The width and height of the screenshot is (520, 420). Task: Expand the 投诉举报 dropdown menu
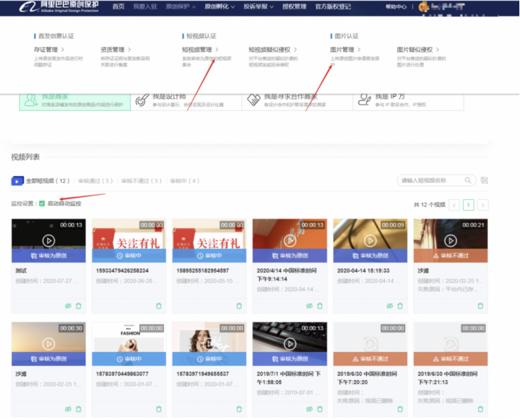259,7
